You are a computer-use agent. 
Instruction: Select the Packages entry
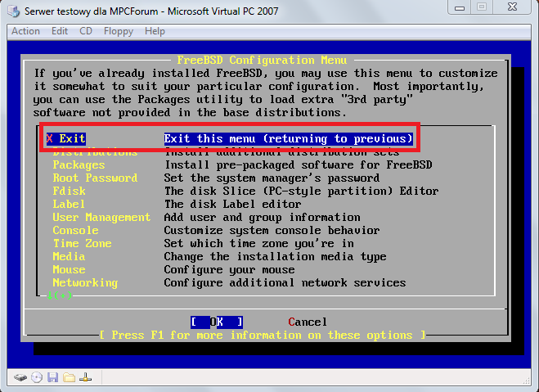pyautogui.click(x=79, y=165)
